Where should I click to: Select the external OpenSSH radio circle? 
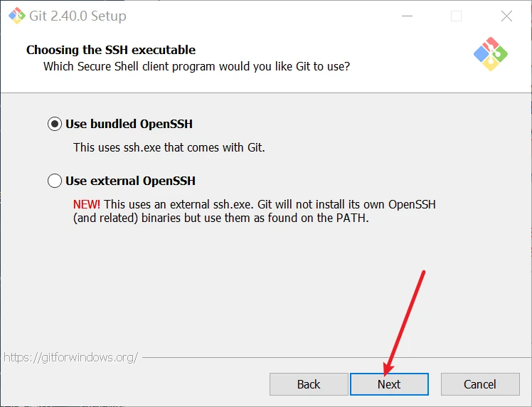coord(55,181)
